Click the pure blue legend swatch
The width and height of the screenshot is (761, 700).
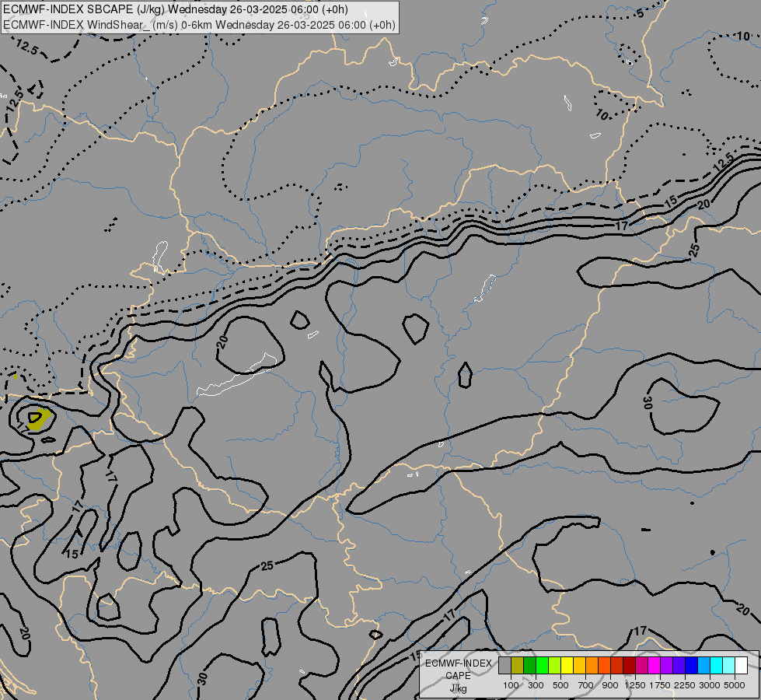(691, 666)
